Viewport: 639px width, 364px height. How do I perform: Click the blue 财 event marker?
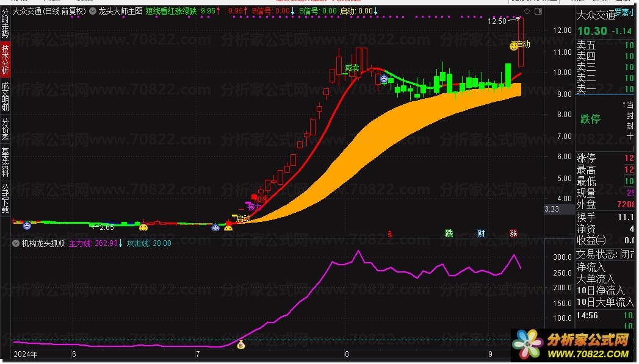[482, 234]
